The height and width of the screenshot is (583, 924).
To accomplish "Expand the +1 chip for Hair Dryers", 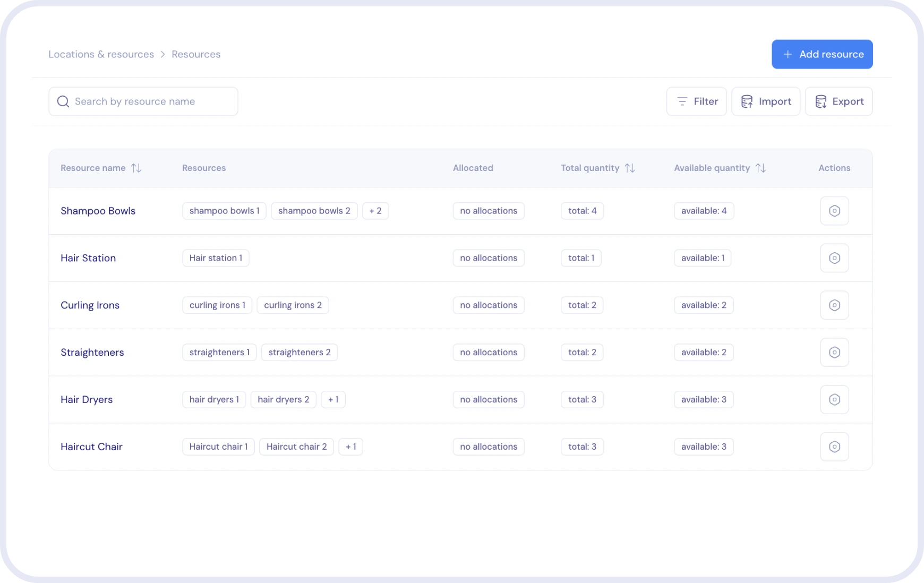I will [x=333, y=399].
